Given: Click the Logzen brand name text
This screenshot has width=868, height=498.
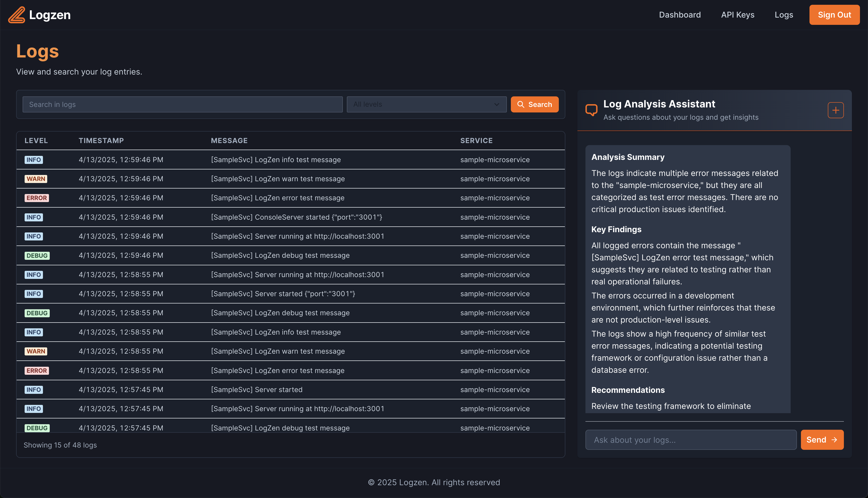Looking at the screenshot, I should click(x=50, y=15).
